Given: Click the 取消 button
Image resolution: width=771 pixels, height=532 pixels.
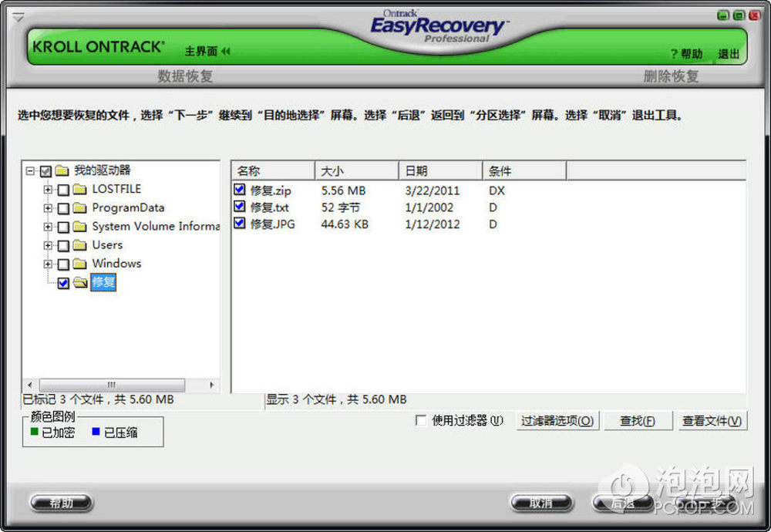Looking at the screenshot, I should point(541,503).
